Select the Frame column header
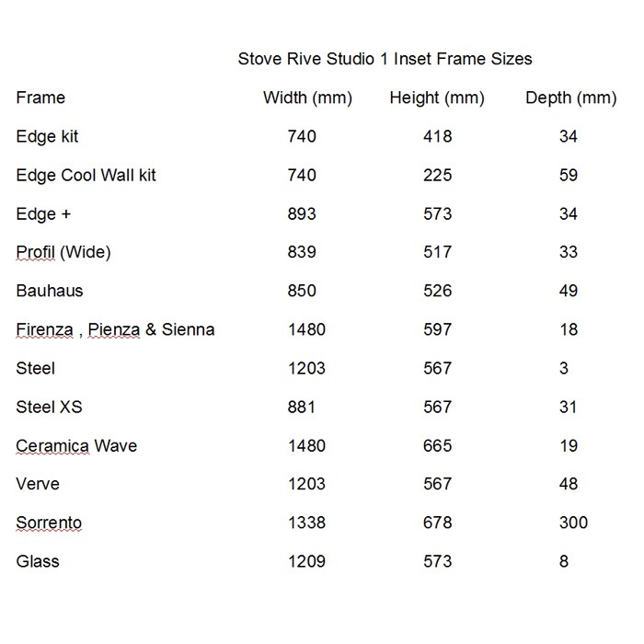 click(x=40, y=98)
